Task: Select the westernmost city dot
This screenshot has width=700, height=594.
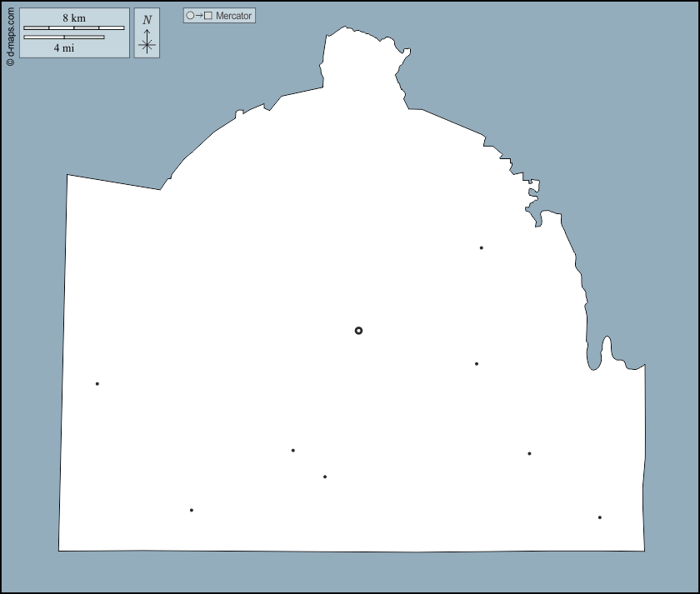Action: pos(97,384)
